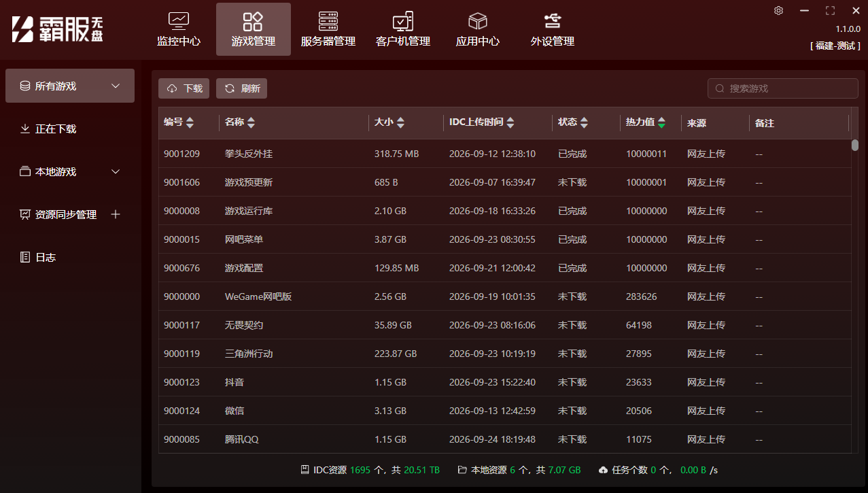Click the 来源 column header
This screenshot has width=868, height=493.
tap(697, 123)
